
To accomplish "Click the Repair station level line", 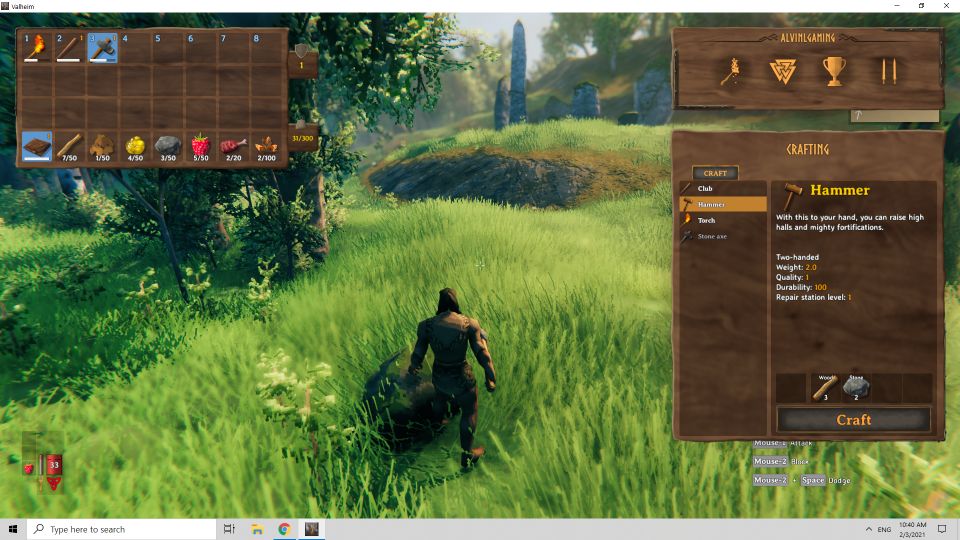I will pyautogui.click(x=814, y=298).
